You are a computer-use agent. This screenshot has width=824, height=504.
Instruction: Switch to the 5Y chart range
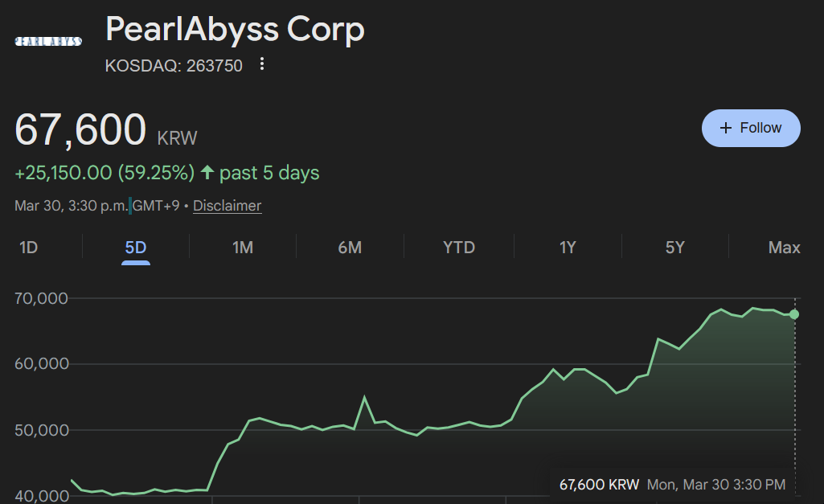674,248
